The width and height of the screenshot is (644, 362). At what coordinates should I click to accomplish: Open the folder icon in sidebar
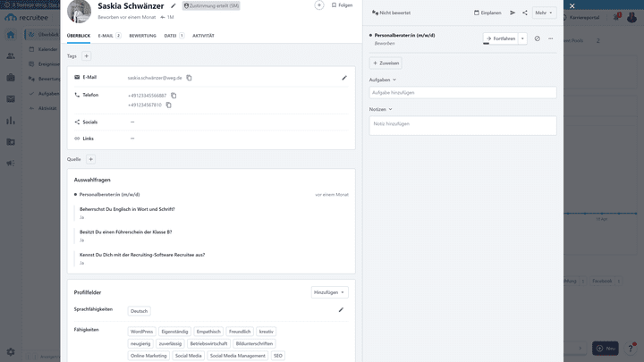tap(11, 141)
